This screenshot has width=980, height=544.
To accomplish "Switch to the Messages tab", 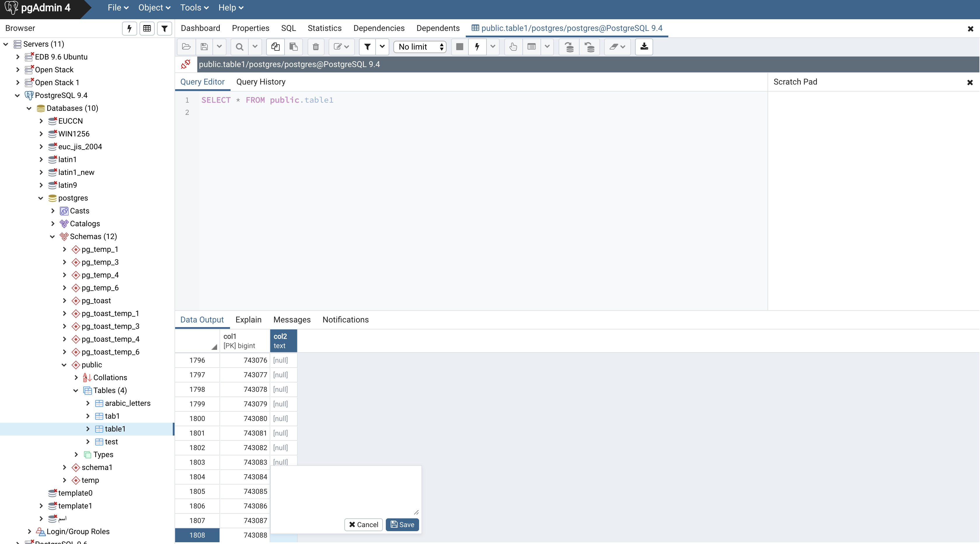I will click(292, 320).
